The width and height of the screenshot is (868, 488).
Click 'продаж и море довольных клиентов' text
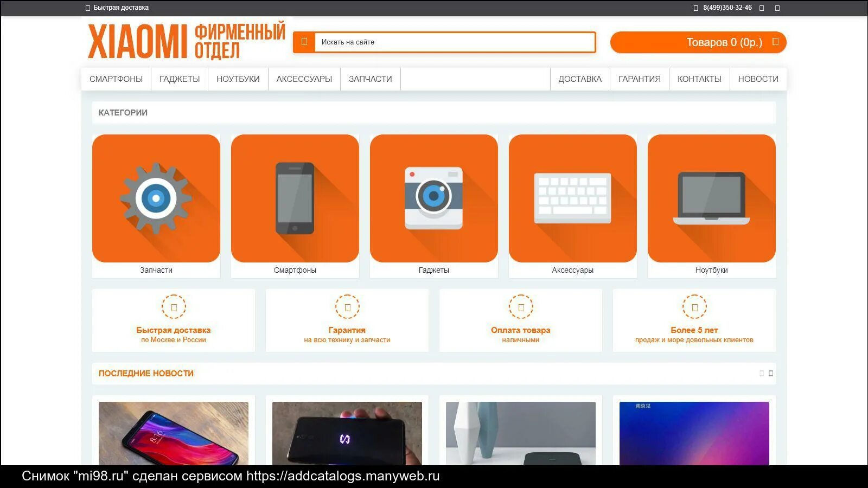click(694, 340)
